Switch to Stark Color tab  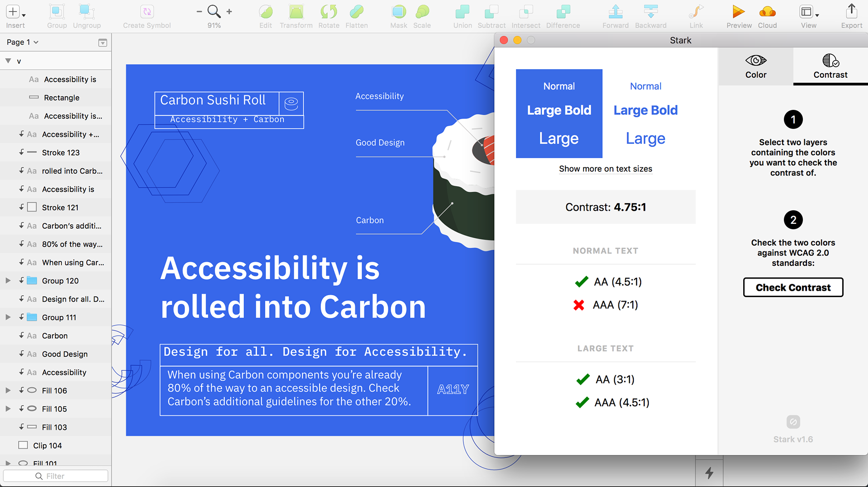(755, 66)
